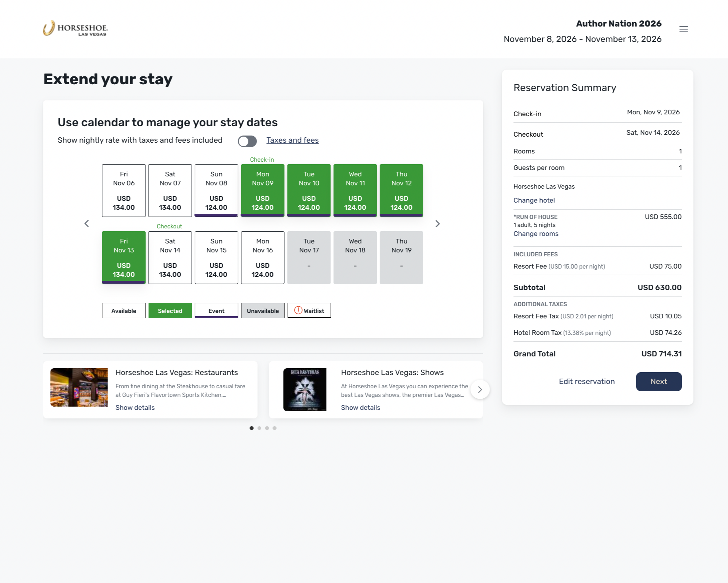Jump to second carousel page dot
The height and width of the screenshot is (583, 728).
(259, 428)
